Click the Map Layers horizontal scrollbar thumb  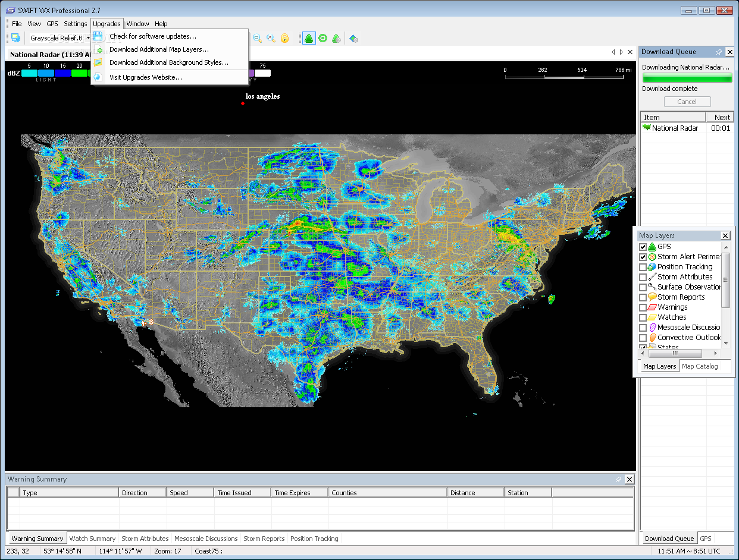tap(674, 353)
